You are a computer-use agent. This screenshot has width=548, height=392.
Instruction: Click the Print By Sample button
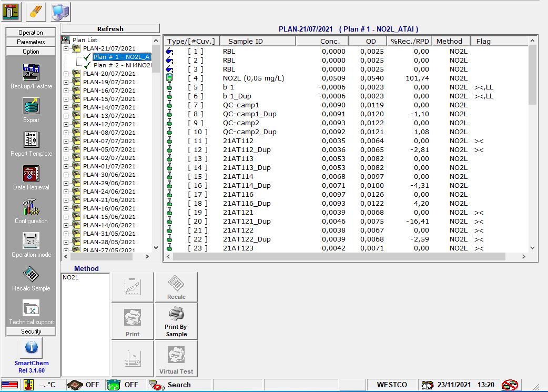point(176,321)
